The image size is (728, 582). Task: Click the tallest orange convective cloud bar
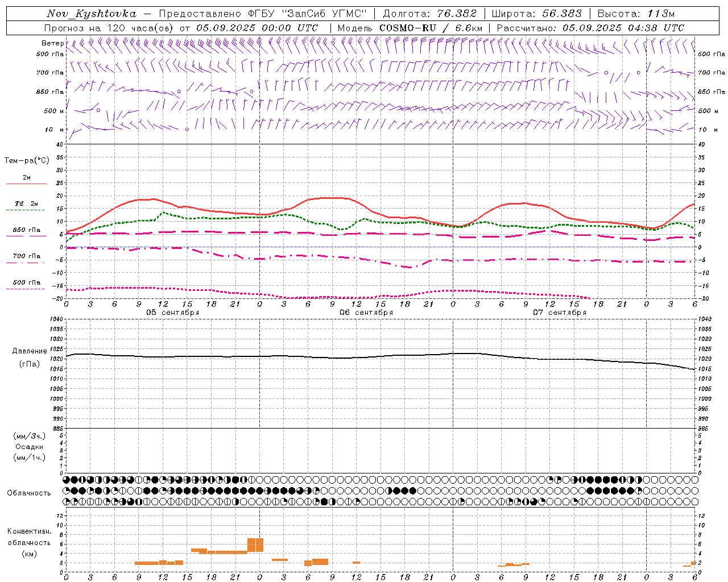point(255,545)
